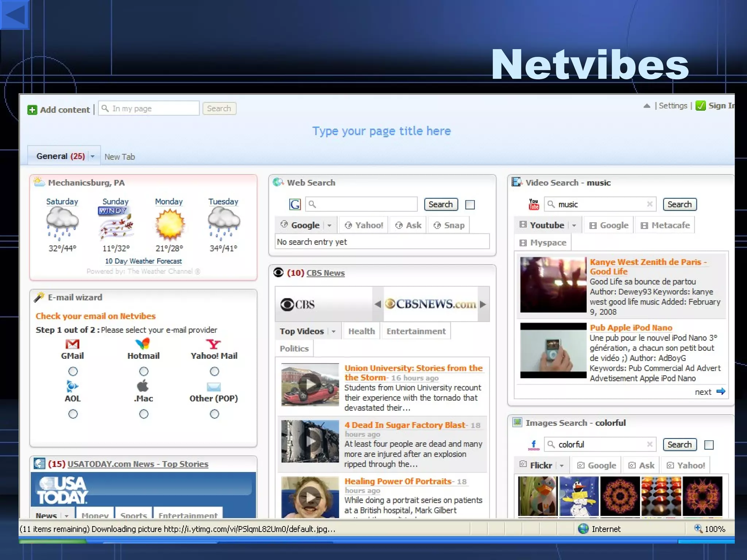The height and width of the screenshot is (560, 747).
Task: Click the blue back arrow slide button
Action: [15, 15]
